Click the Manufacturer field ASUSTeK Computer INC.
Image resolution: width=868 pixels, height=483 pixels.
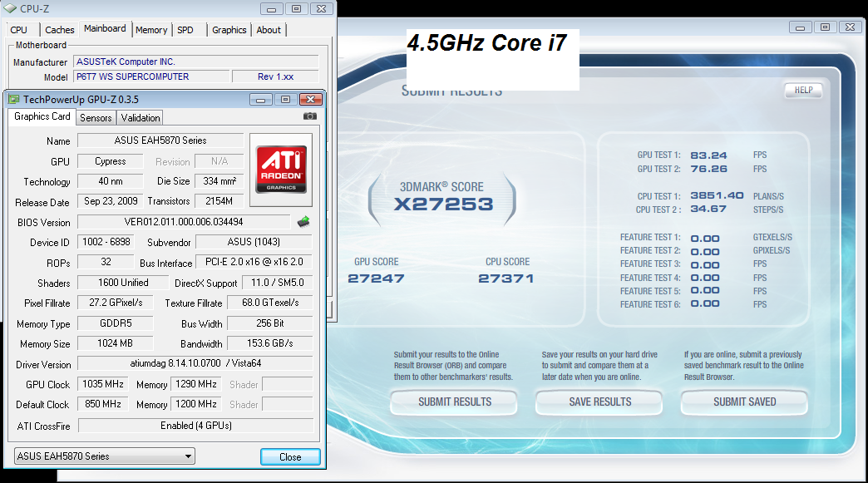(x=196, y=62)
